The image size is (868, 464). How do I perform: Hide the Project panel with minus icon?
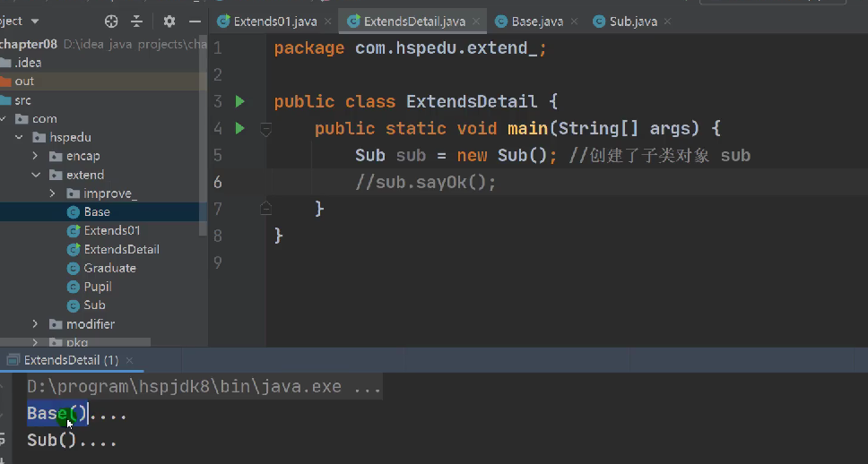[195, 21]
